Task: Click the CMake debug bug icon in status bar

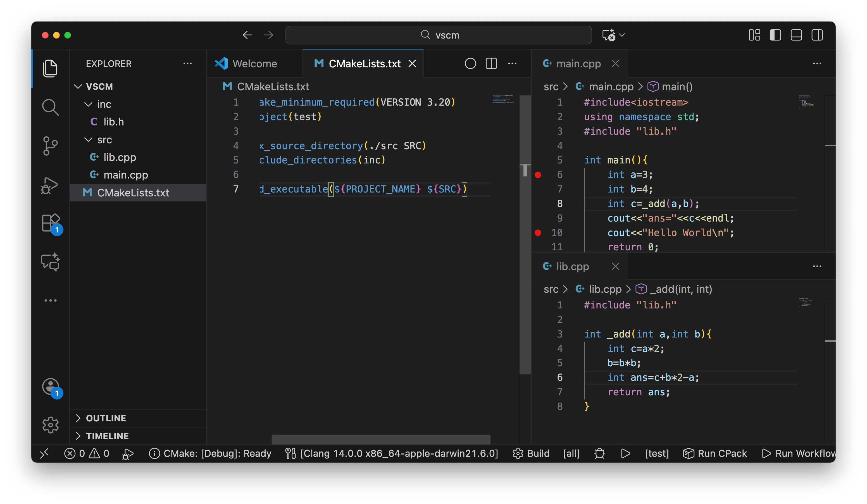Action: point(599,453)
